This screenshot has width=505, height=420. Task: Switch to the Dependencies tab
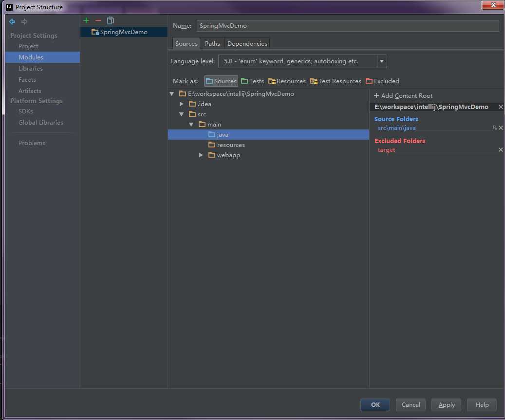click(247, 43)
